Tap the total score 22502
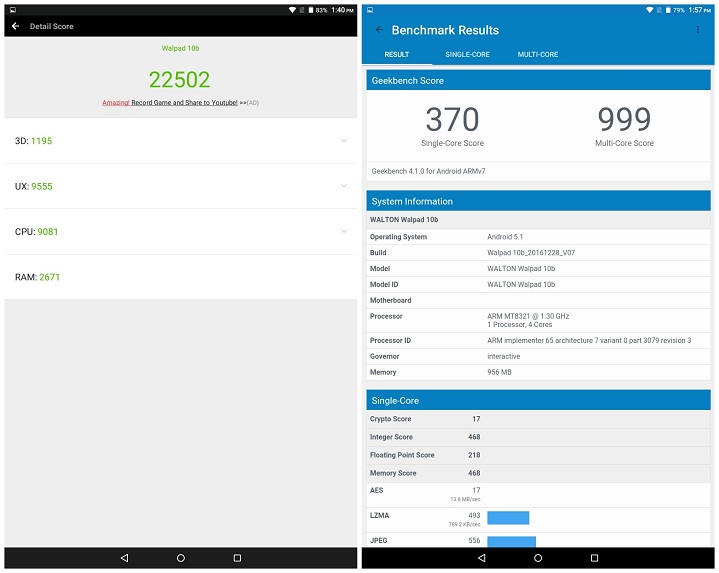 tap(179, 80)
